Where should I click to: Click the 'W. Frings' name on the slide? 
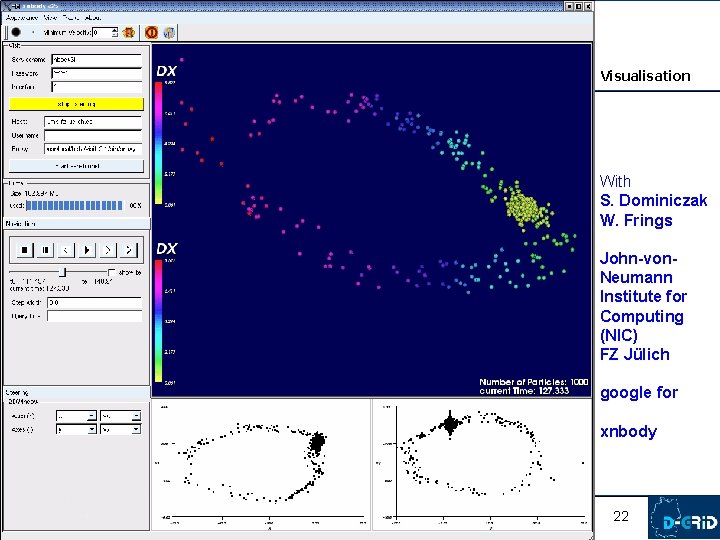(x=636, y=220)
